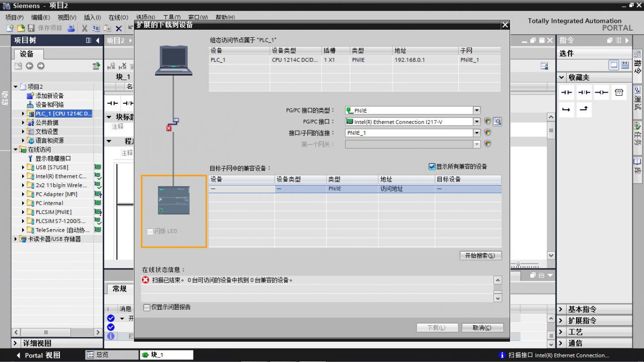
Task: Click the horizontal scrollbar of project tree
Action: point(46,332)
